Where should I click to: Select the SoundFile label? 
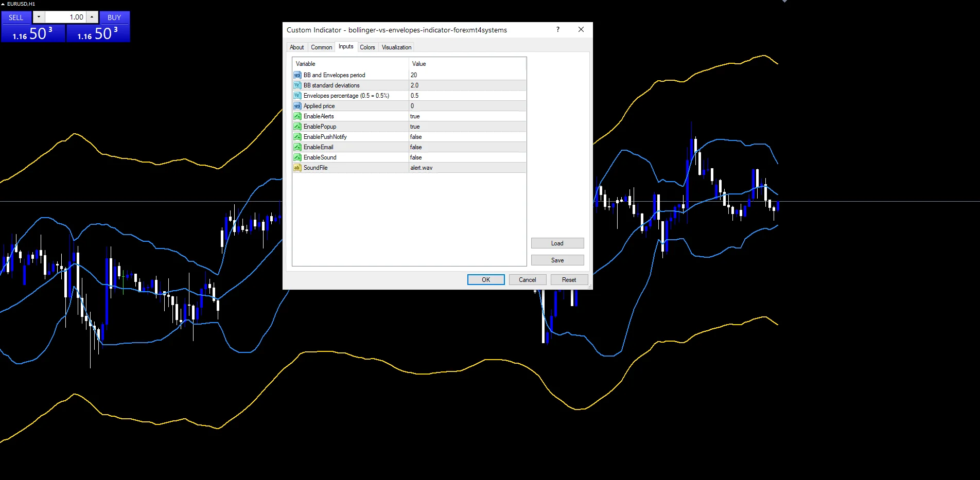[x=316, y=168]
